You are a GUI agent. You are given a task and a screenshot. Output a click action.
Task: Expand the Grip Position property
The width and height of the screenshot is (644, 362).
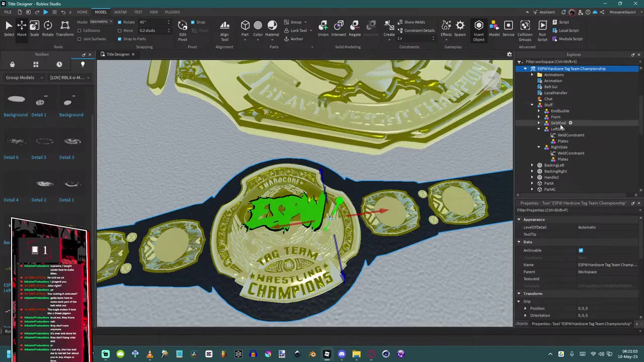pos(526,308)
